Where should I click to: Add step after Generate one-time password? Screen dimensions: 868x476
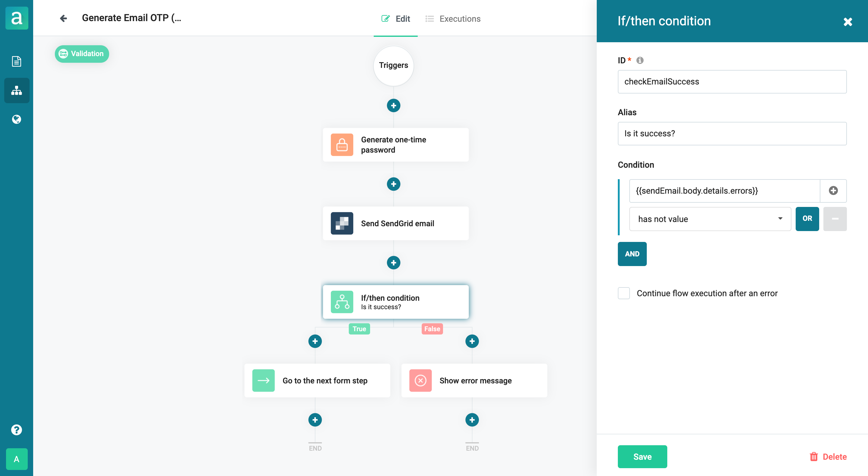pyautogui.click(x=393, y=184)
